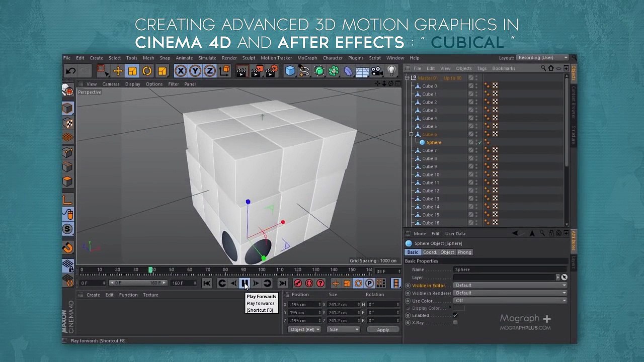Click the Undo arrow icon
The image size is (644, 362).
70,71
